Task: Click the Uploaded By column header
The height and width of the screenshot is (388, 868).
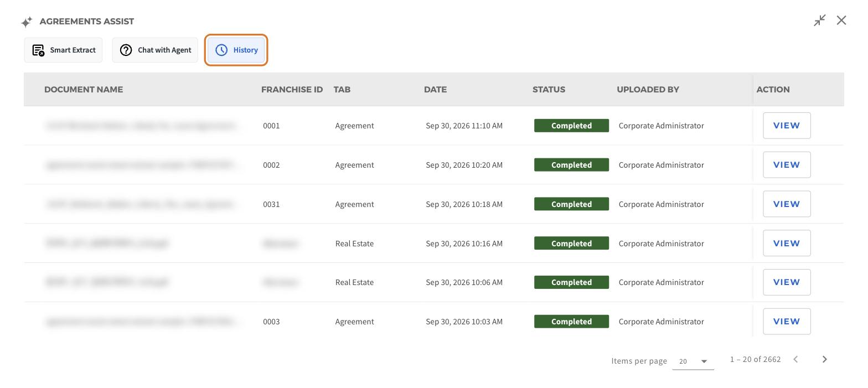Action: pos(648,90)
